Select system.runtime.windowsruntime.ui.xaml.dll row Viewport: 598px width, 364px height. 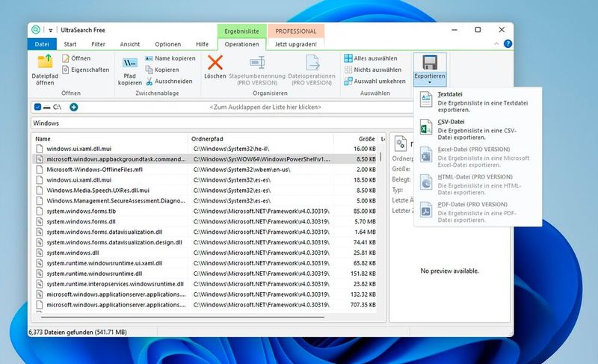point(206,263)
